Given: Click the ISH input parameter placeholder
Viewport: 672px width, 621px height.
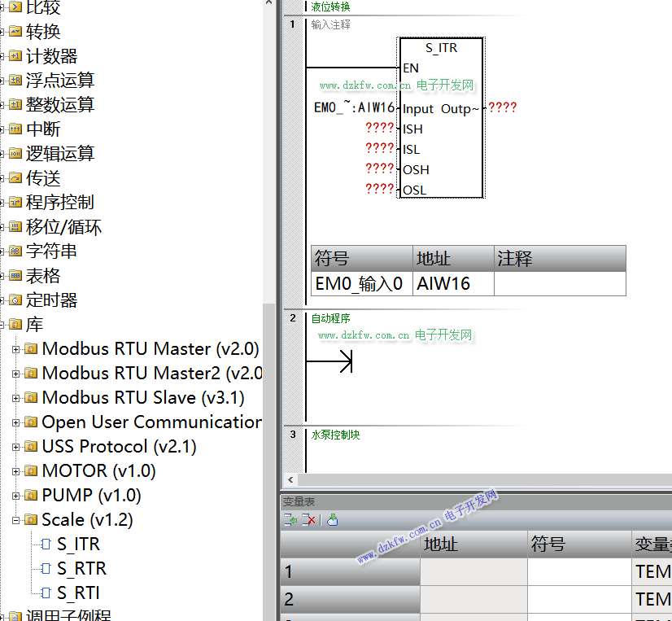Looking at the screenshot, I should [379, 129].
